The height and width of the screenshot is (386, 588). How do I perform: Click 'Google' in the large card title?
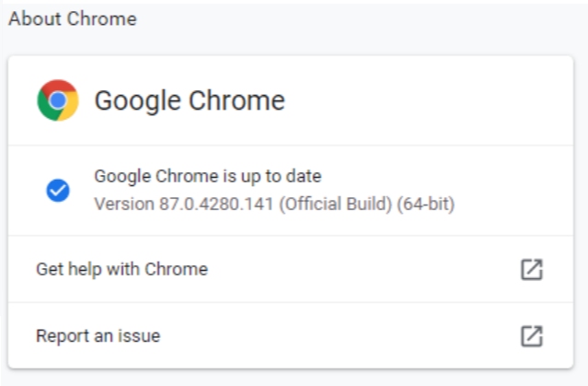coord(137,101)
